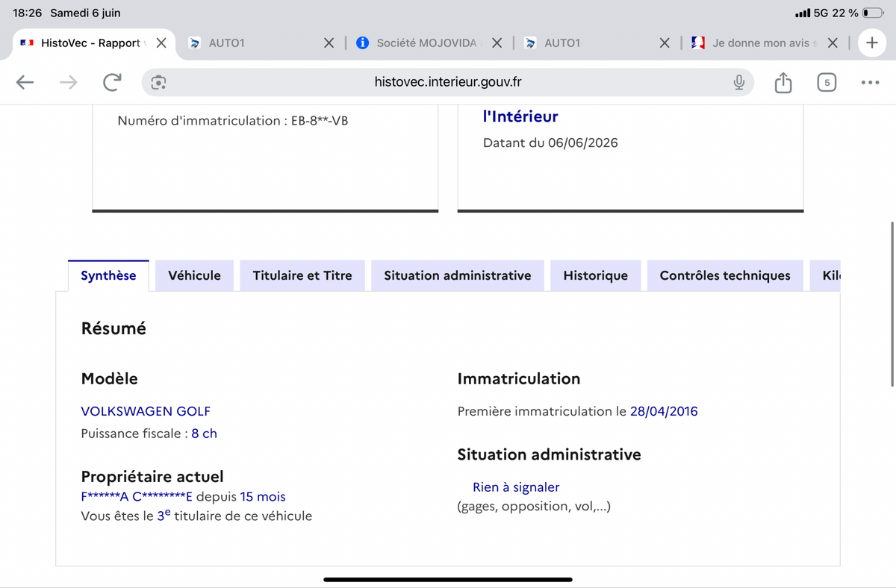
Task: Select the Titulaire et Titre tab
Action: 302,275
